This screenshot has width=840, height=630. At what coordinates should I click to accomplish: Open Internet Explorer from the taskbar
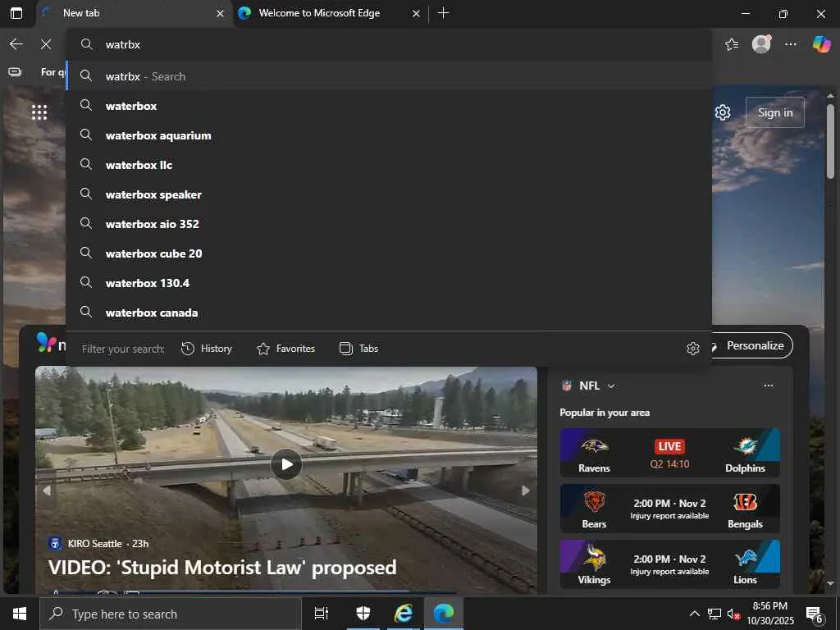[x=404, y=614]
